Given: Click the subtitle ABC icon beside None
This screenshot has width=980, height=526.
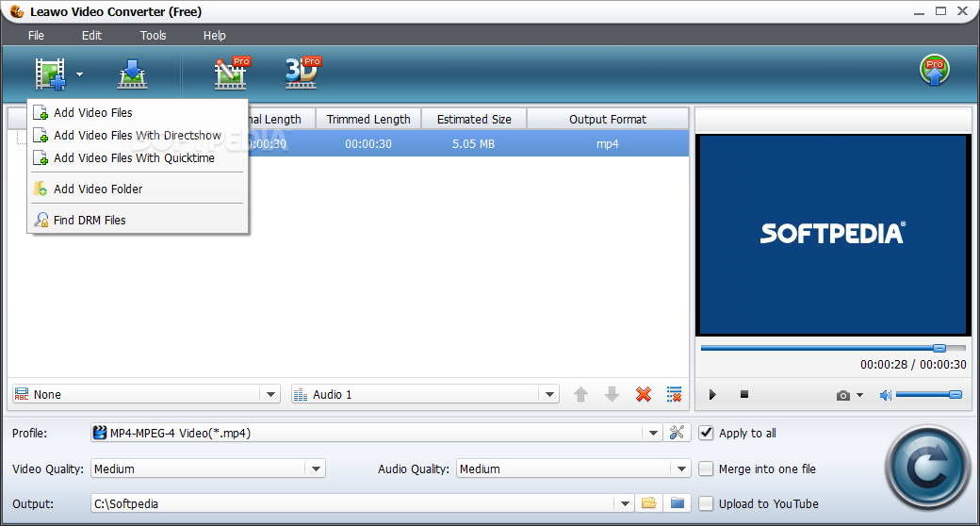Looking at the screenshot, I should coord(22,395).
